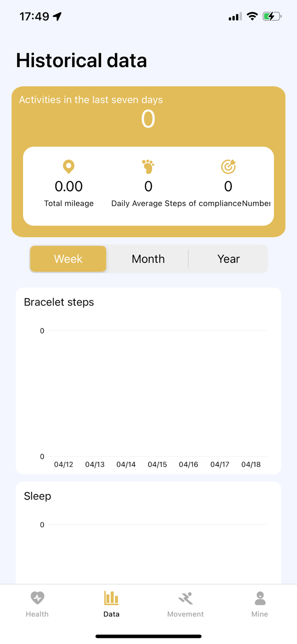Tap the footprint Daily Average Steps icon
The width and height of the screenshot is (297, 644).
pyautogui.click(x=148, y=167)
